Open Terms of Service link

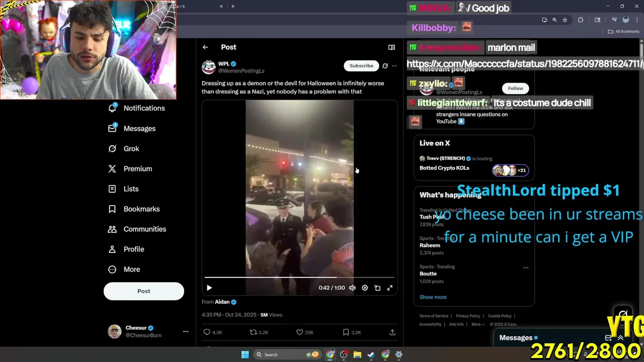tap(434, 316)
